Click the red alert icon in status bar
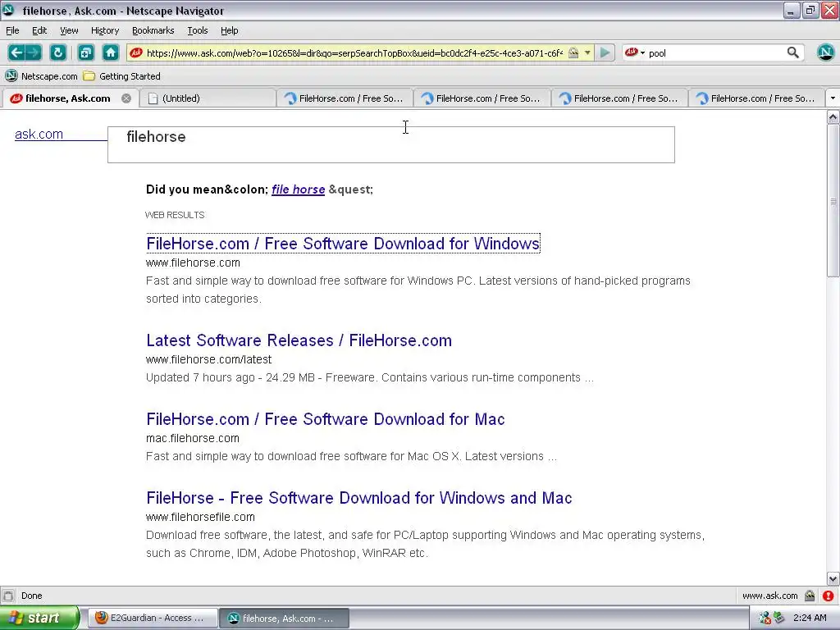The width and height of the screenshot is (840, 630). coord(829,596)
